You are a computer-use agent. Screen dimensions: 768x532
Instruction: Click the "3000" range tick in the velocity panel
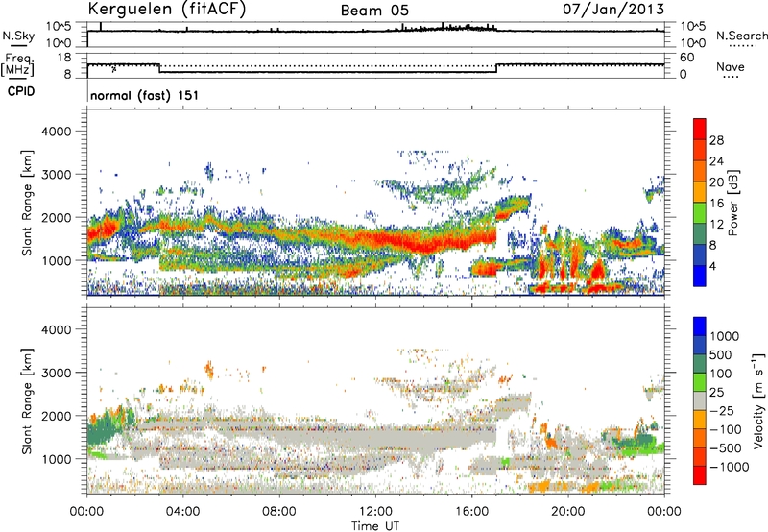tap(56, 373)
